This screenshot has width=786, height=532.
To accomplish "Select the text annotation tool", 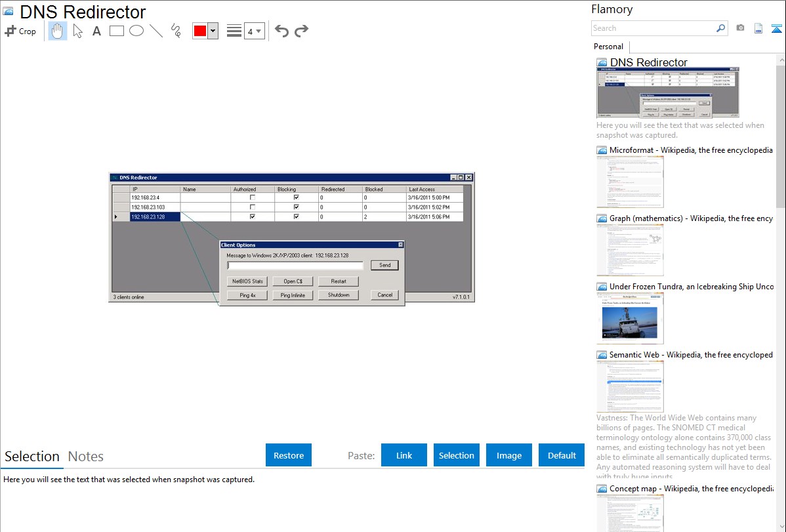I will click(96, 31).
